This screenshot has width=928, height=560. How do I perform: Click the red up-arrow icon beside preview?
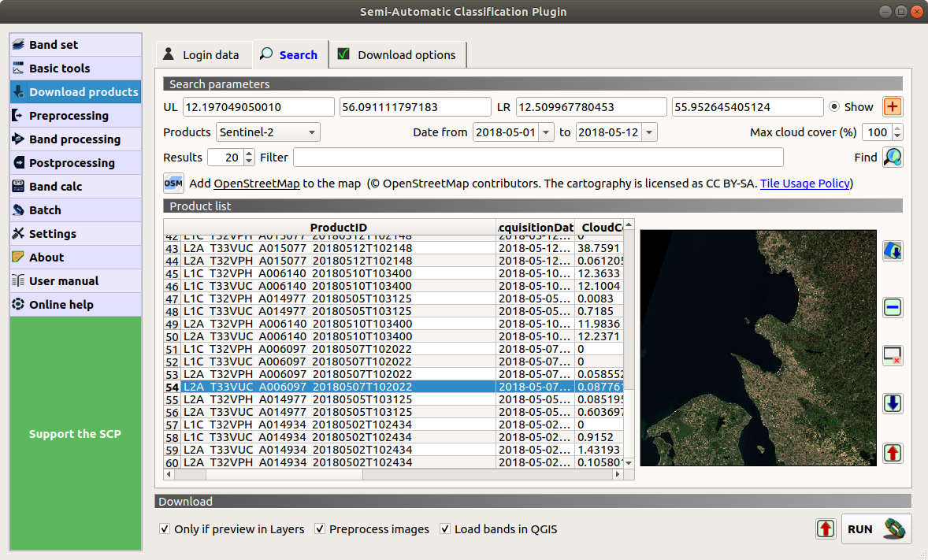tap(893, 453)
